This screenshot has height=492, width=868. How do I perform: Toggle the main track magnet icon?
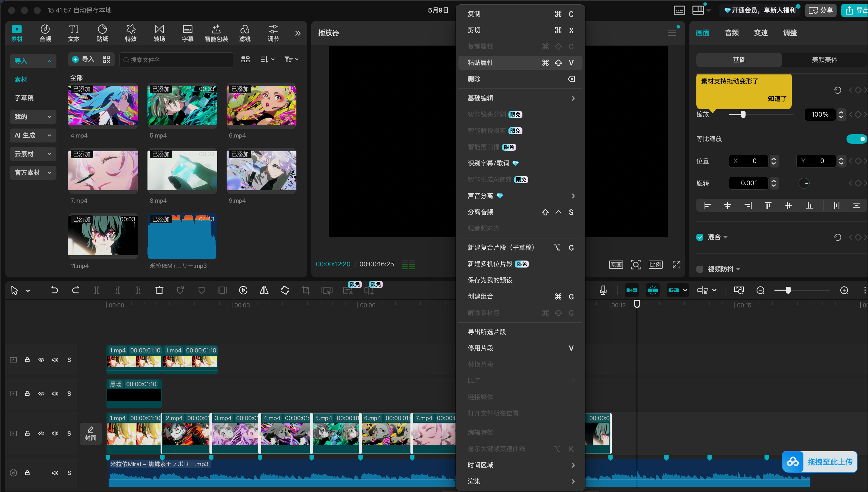(x=632, y=290)
